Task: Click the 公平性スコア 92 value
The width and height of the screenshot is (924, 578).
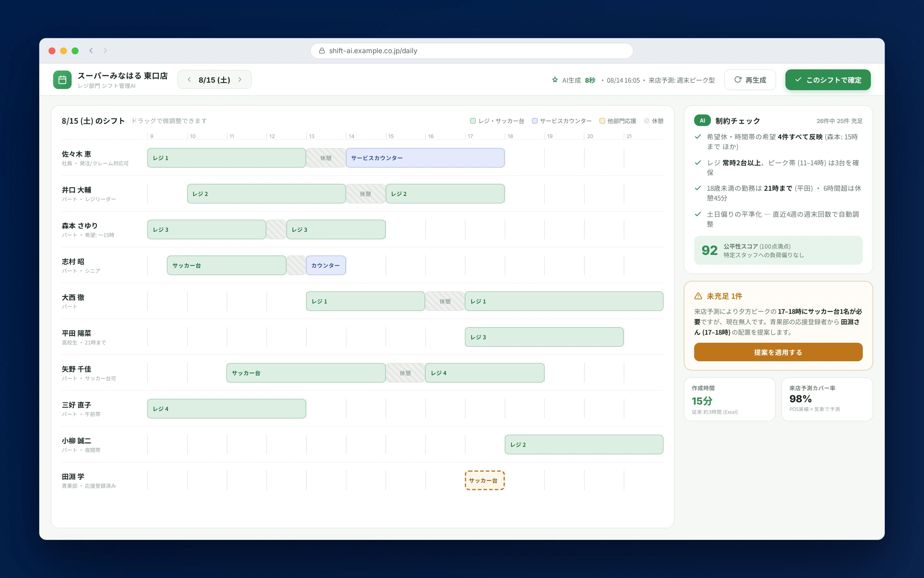Action: (709, 250)
